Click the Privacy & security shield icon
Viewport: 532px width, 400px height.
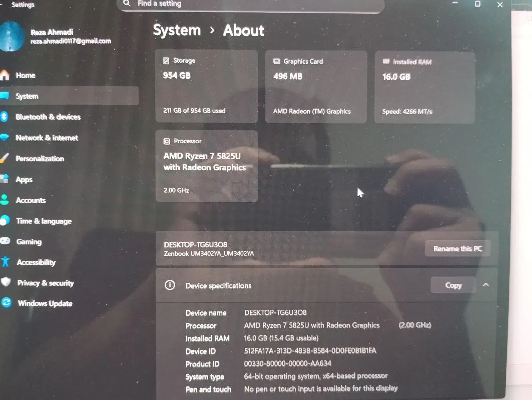[5, 283]
